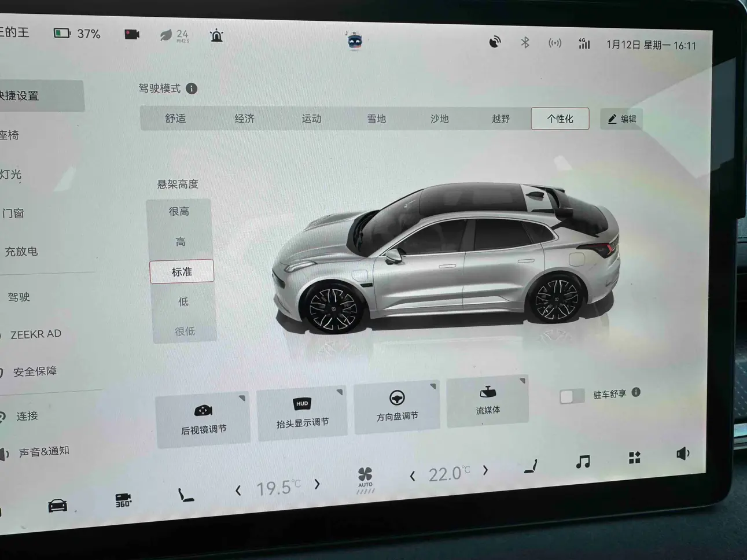Switch to 舒适 comfort driving mode

point(175,119)
